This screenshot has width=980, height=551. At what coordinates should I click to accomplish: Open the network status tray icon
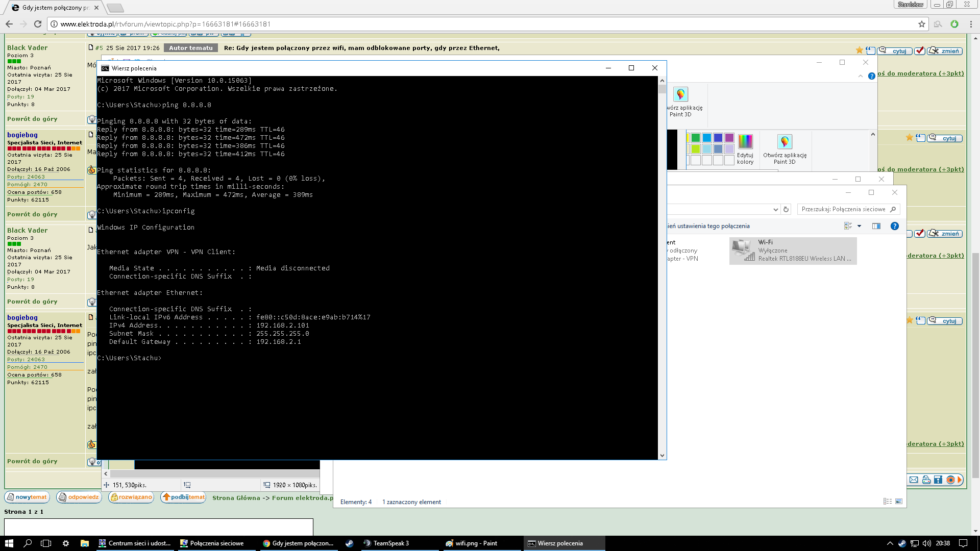point(915,543)
